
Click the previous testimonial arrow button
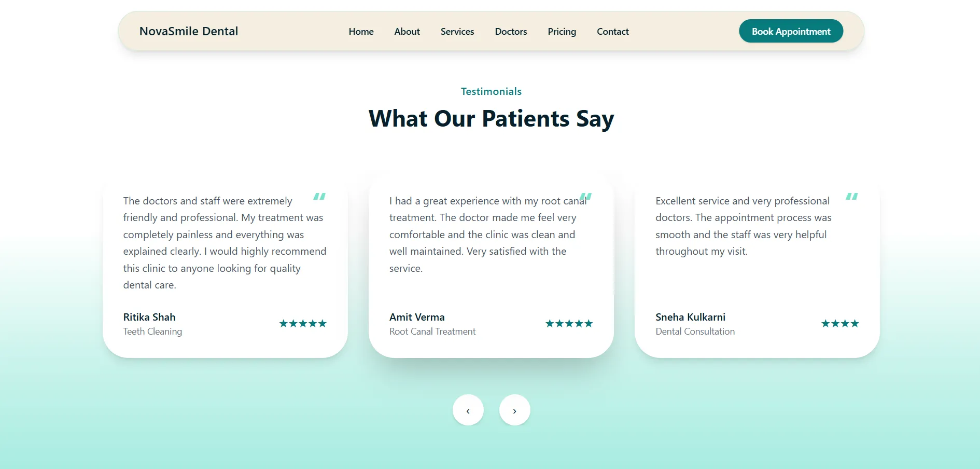pyautogui.click(x=468, y=410)
